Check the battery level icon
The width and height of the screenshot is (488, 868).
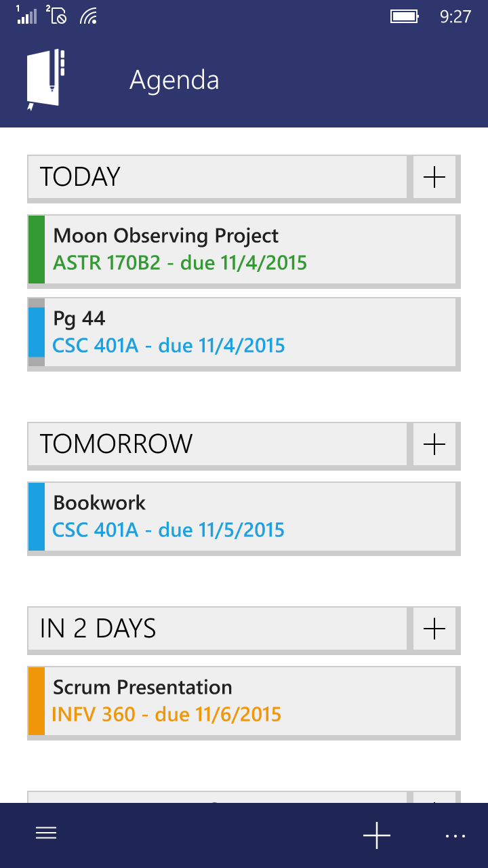[404, 16]
